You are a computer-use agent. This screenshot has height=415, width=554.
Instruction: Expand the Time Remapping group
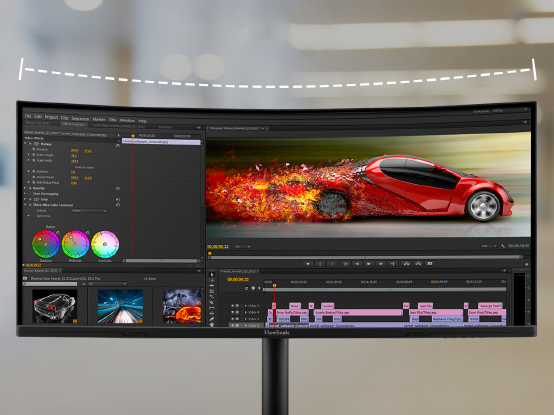25,194
